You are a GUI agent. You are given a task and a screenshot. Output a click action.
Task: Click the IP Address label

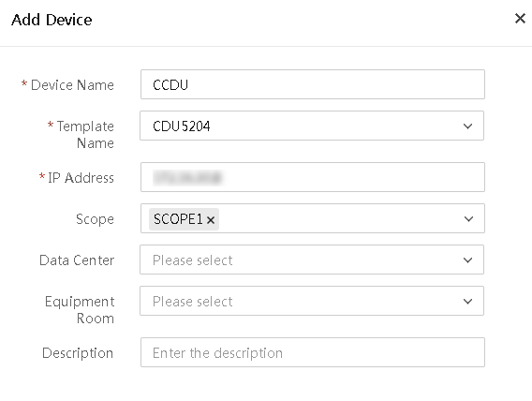pyautogui.click(x=81, y=178)
